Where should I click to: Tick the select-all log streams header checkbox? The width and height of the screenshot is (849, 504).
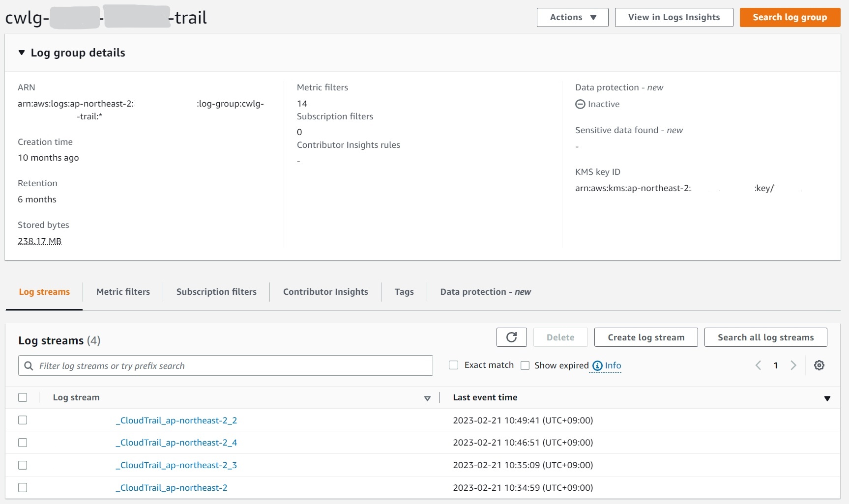click(x=23, y=397)
